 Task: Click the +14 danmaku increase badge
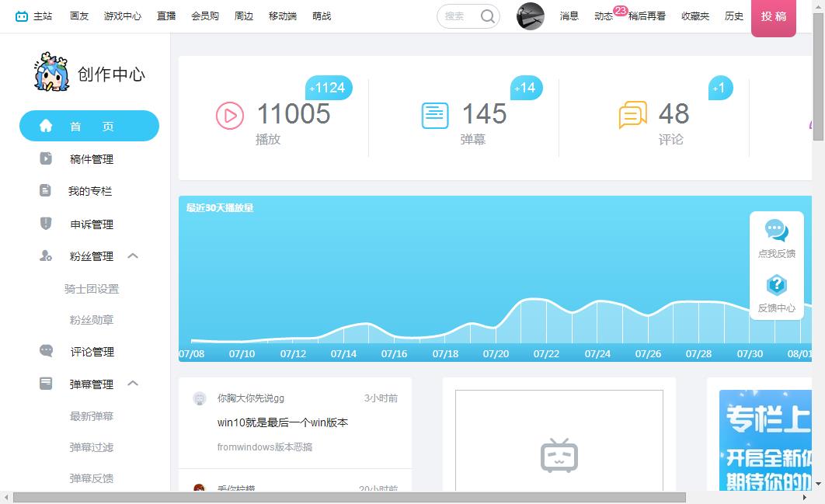tap(526, 88)
